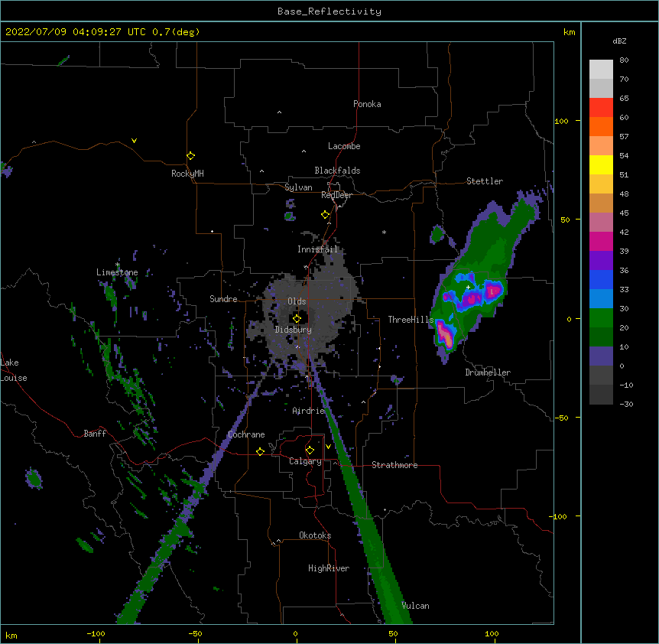Click the RockyMH map label
Viewport: 659px width, 644px height.
[x=187, y=174]
